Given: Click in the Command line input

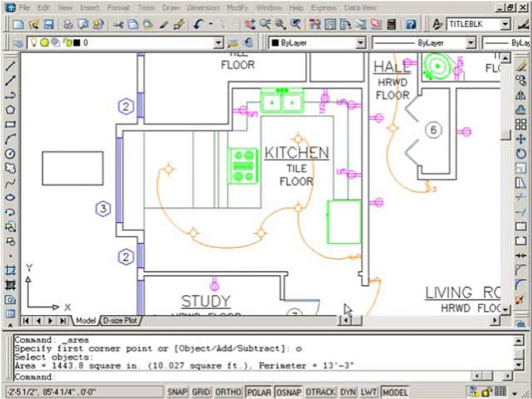Looking at the screenshot, I should (242, 377).
